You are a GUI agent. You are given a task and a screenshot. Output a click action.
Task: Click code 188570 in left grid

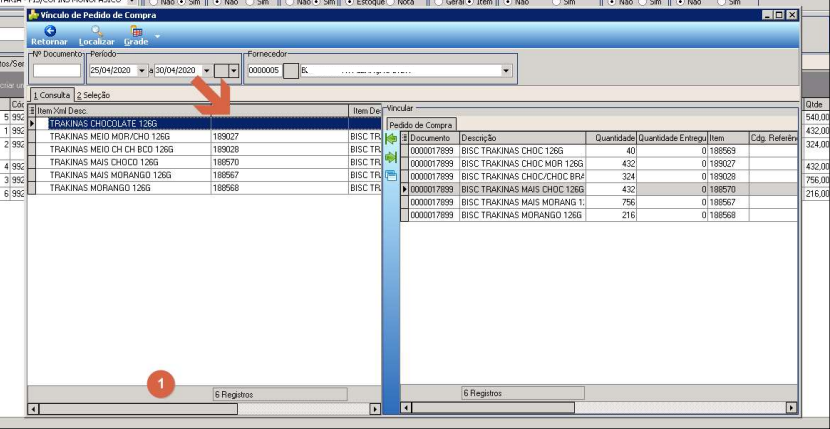pyautogui.click(x=279, y=162)
